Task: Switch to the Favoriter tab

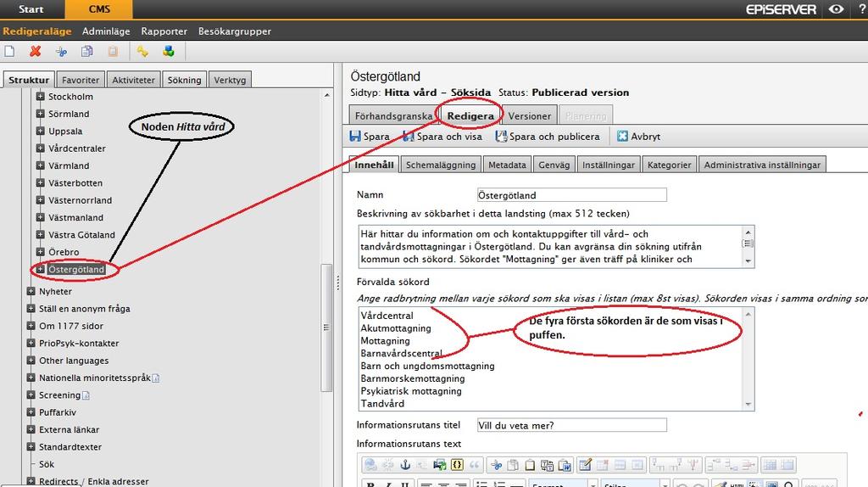Action: click(81, 80)
